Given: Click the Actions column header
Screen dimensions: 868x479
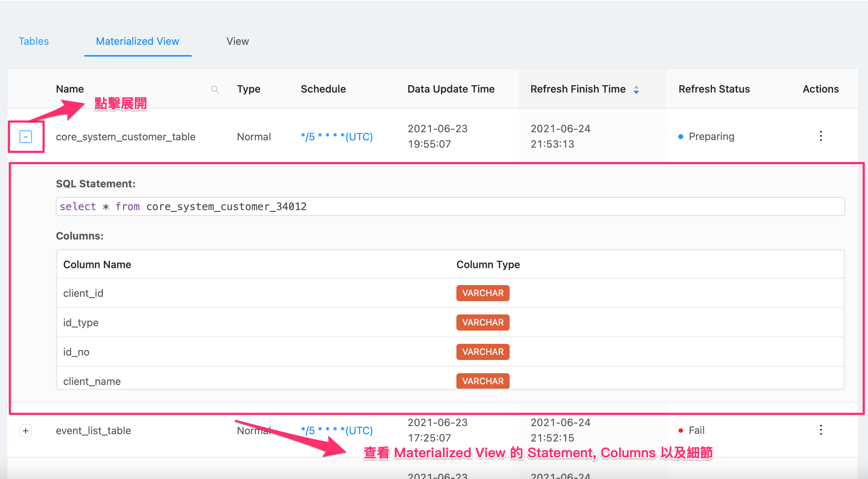Looking at the screenshot, I should point(821,89).
